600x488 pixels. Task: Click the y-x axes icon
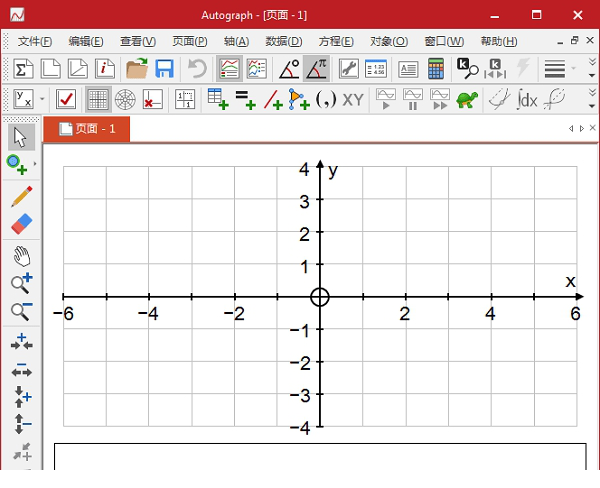pos(23,99)
